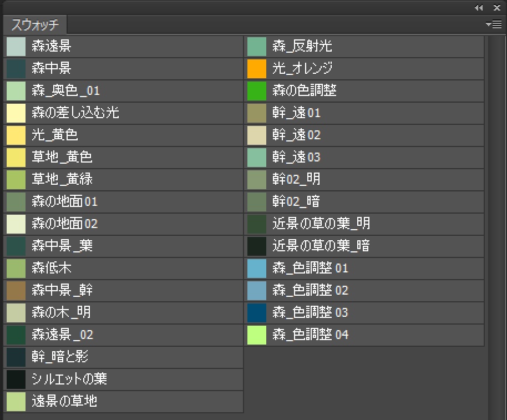Collapse the panel to icons
The height and width of the screenshot is (420, 507).
[x=479, y=8]
